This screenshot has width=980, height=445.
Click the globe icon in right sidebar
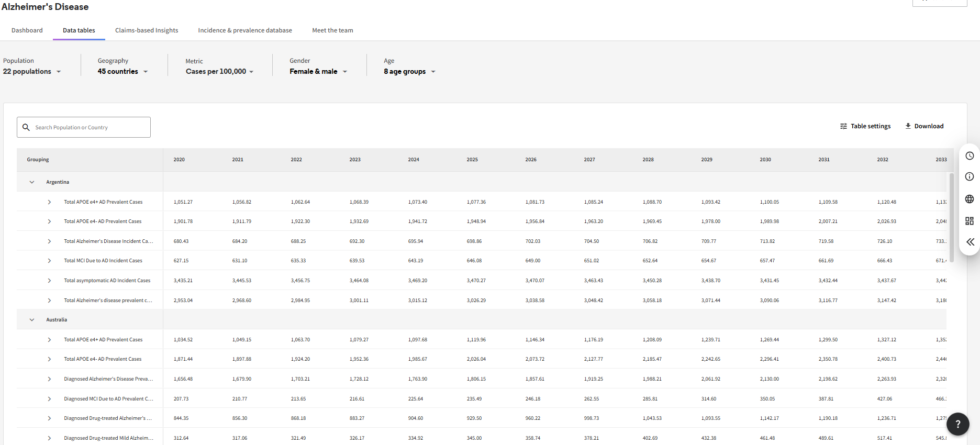click(x=970, y=199)
